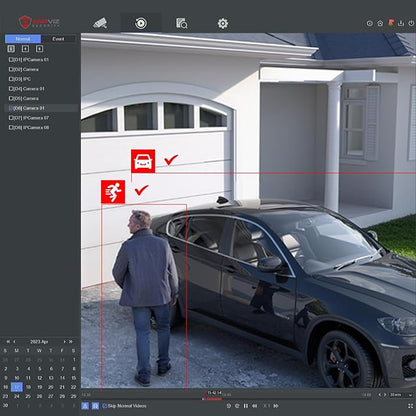Open the settings gear icon

click(223, 23)
